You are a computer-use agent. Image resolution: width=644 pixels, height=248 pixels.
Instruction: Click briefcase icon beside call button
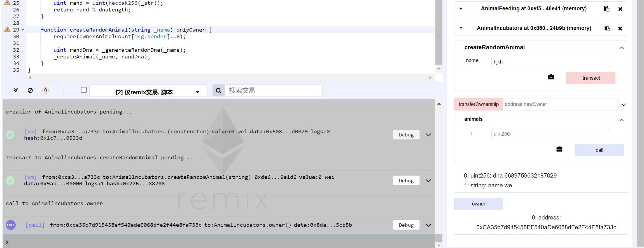coord(559,149)
